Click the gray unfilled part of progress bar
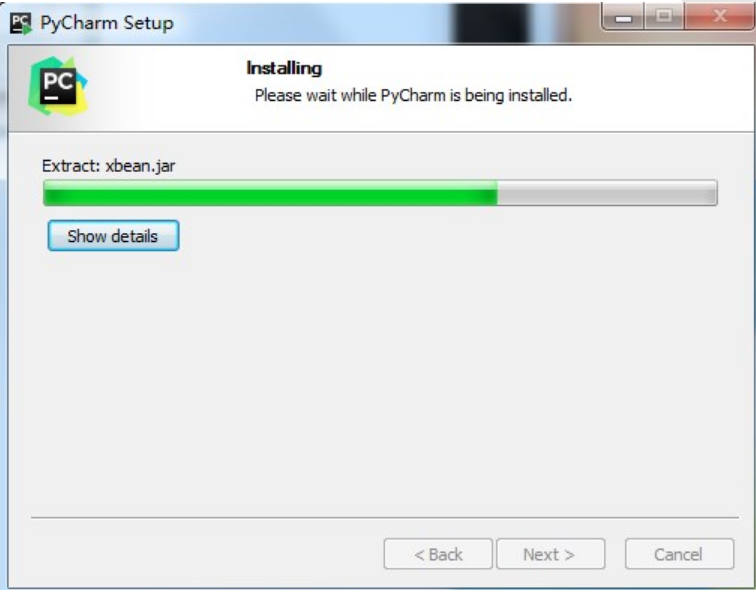The width and height of the screenshot is (756, 590). coord(608,193)
